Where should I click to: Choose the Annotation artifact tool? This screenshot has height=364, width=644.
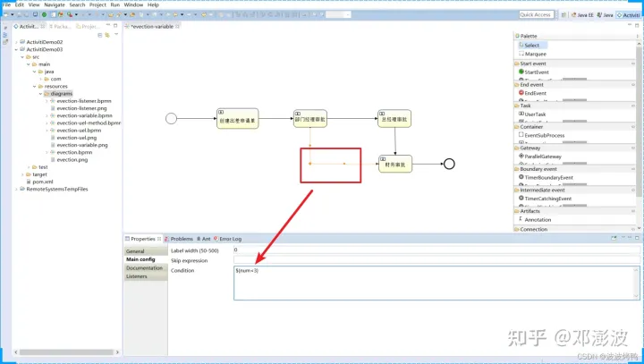535,219
